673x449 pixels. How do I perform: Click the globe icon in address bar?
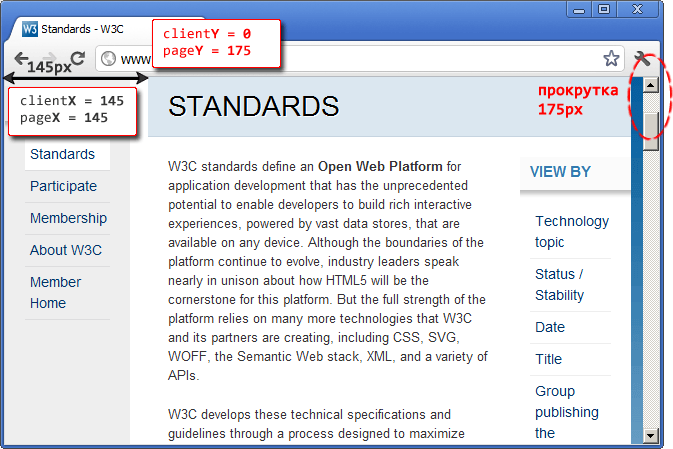coord(108,59)
